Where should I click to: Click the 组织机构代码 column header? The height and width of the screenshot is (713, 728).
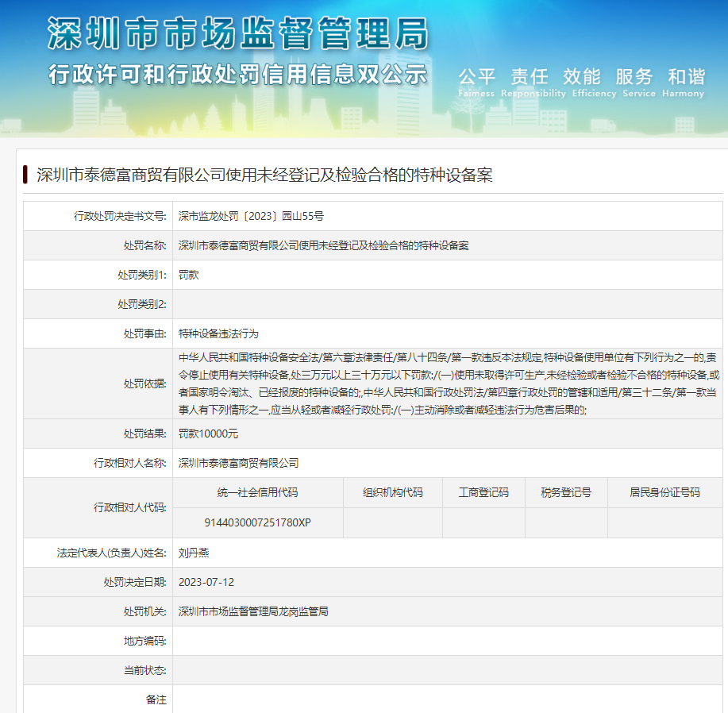pyautogui.click(x=392, y=492)
